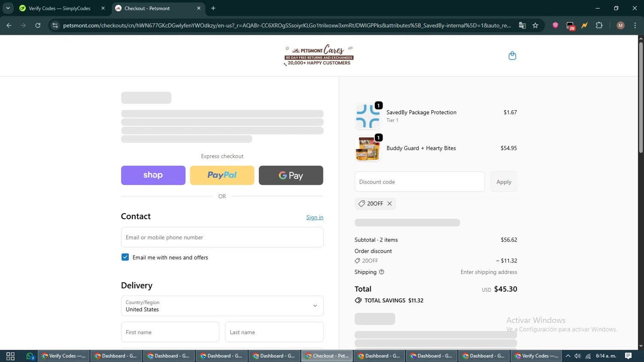Click the Subtotal · 2 items label
Screen dimensions: 644x362
pyautogui.click(x=376, y=240)
